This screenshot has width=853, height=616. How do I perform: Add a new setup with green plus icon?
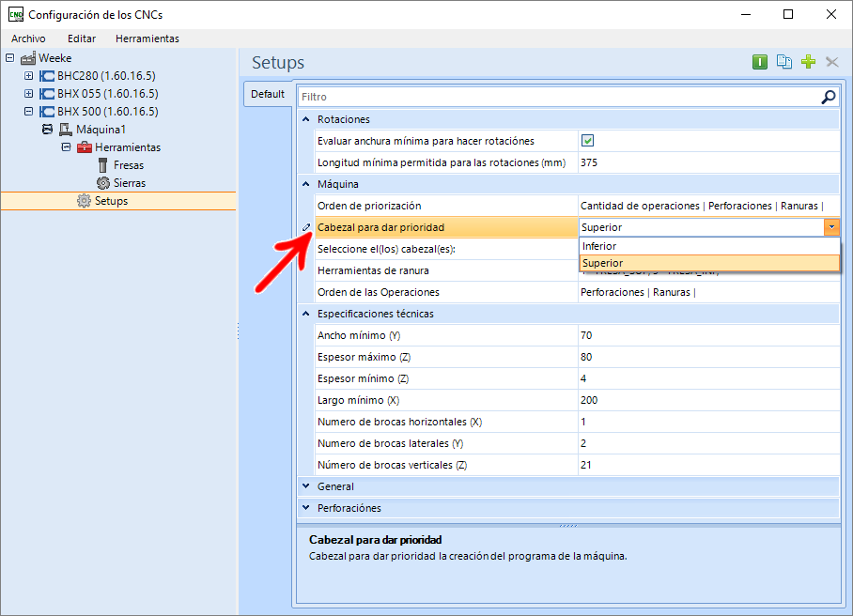point(809,62)
